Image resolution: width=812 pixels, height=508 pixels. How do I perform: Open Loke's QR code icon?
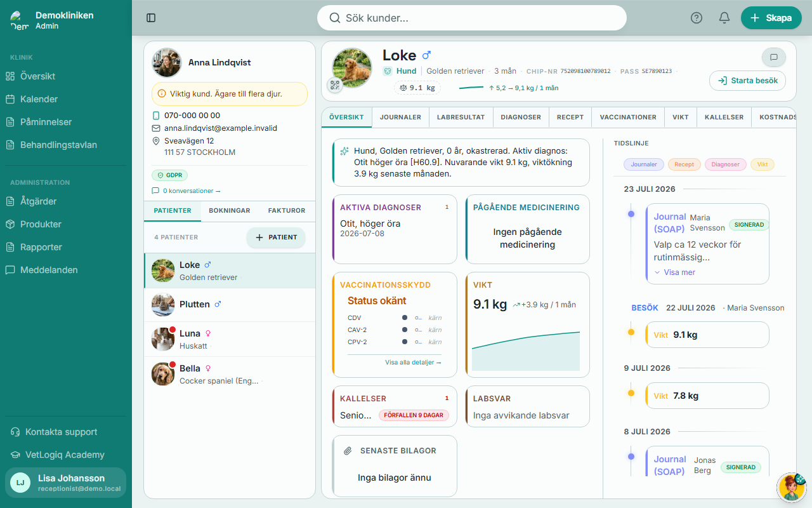(335, 86)
